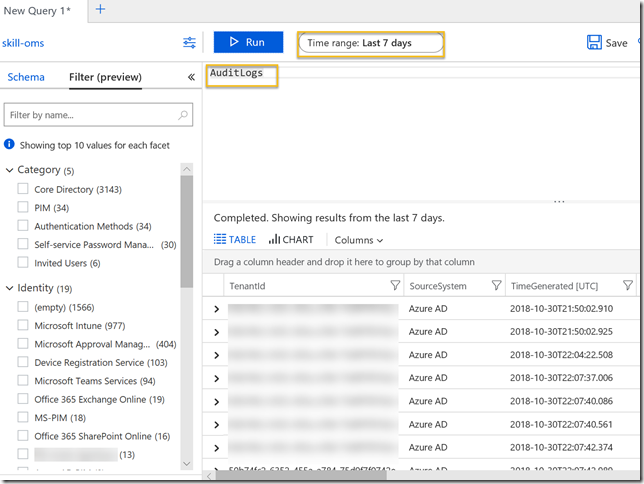This screenshot has height=484, width=644.
Task: Open the Time range picker
Action: (371, 43)
